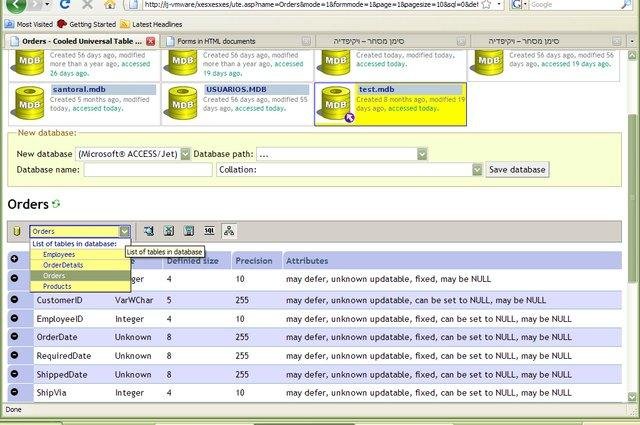This screenshot has width=640, height=425.
Task: Remove the CustomerID field with its minus icon
Action: coord(14,299)
